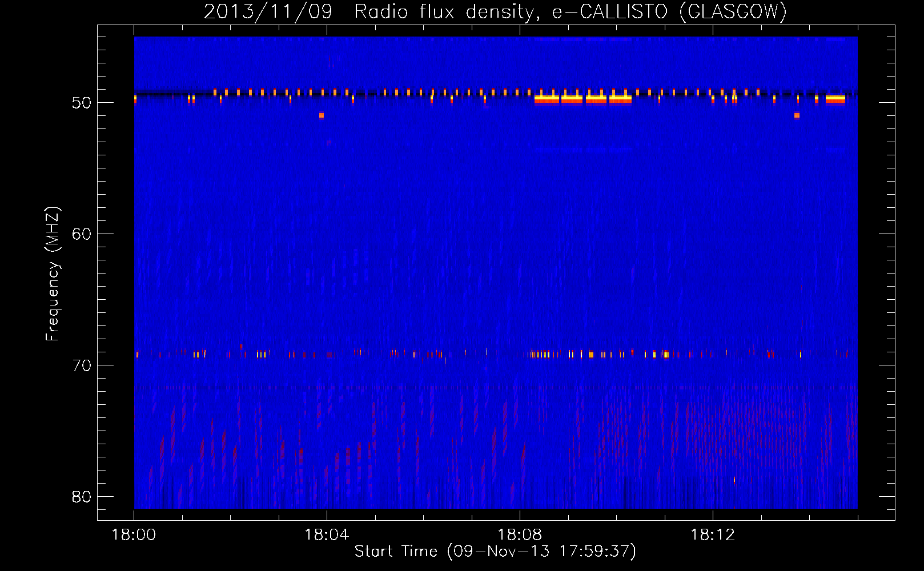
Task: Click the '80' frequency tick label
Action: [x=82, y=497]
